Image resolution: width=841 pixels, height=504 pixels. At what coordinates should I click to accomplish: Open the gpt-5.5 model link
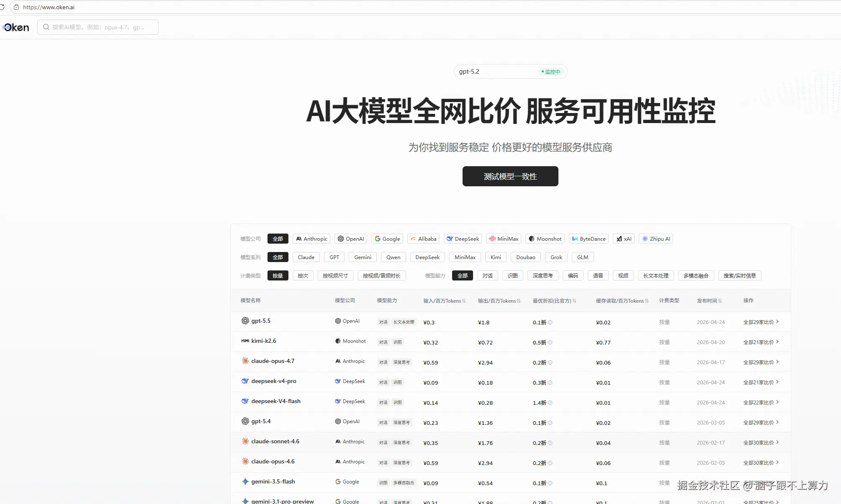[x=261, y=321]
